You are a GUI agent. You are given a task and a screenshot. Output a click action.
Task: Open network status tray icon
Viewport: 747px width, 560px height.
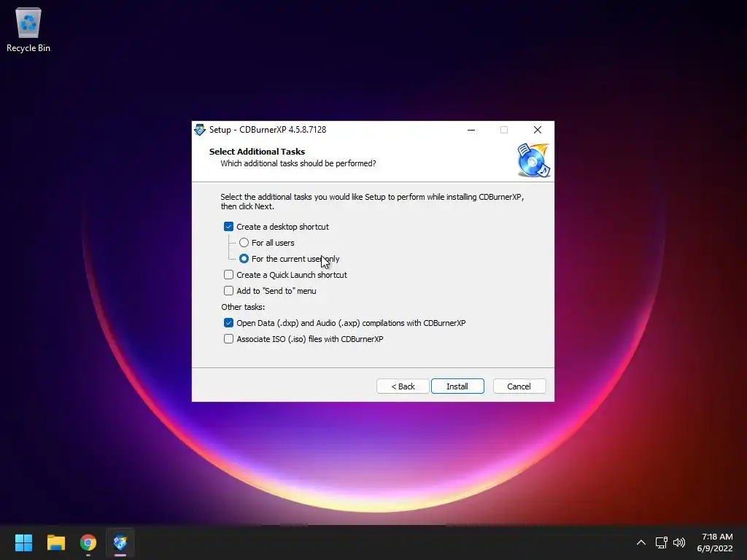(x=661, y=542)
